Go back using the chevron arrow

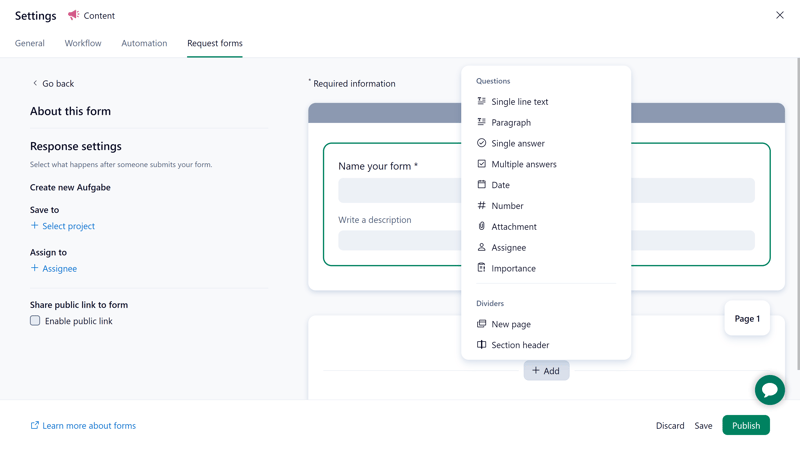(35, 83)
